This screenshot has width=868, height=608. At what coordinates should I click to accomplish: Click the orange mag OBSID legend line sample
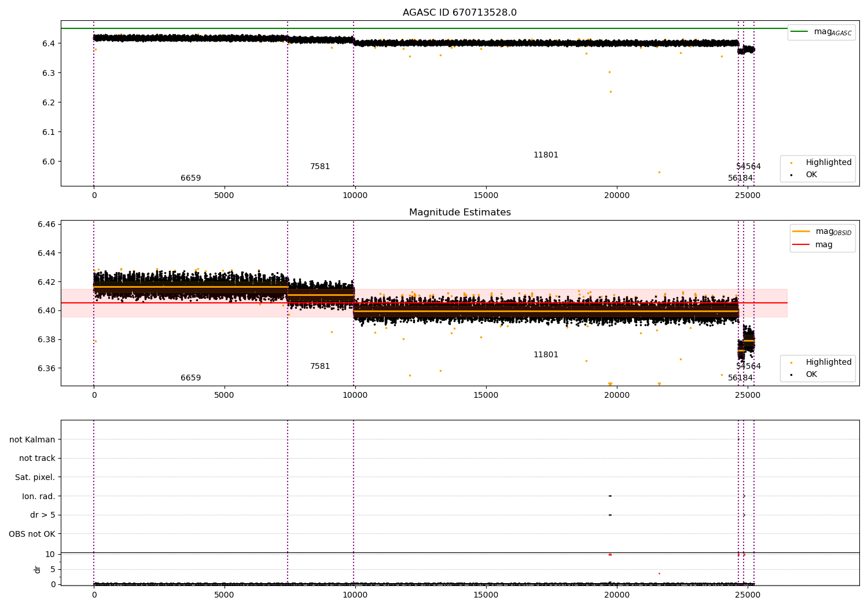[x=801, y=232]
